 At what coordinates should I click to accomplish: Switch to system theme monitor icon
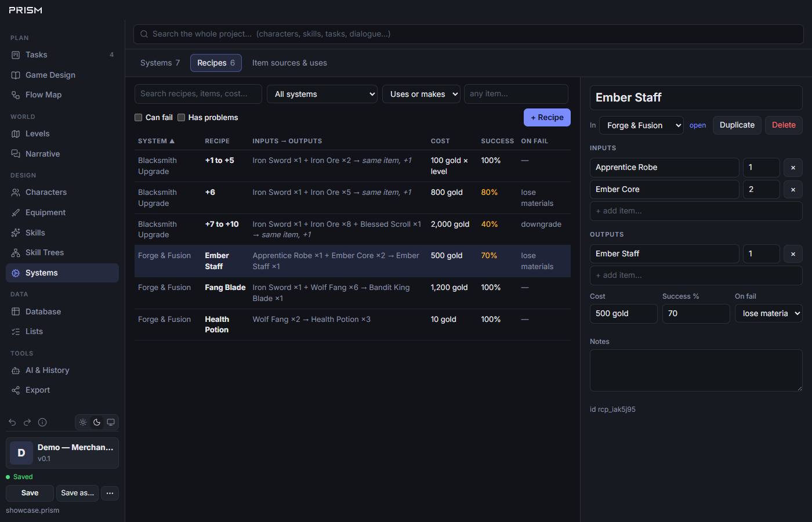tap(111, 422)
